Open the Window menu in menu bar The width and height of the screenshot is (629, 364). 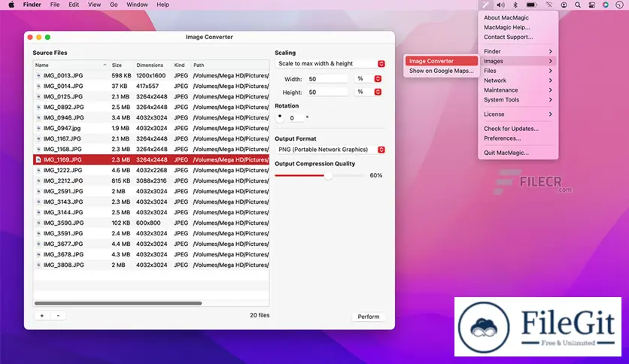tap(137, 5)
